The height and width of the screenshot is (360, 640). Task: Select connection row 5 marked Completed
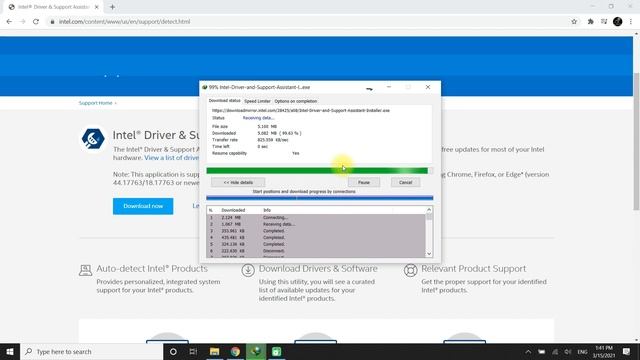click(x=316, y=244)
